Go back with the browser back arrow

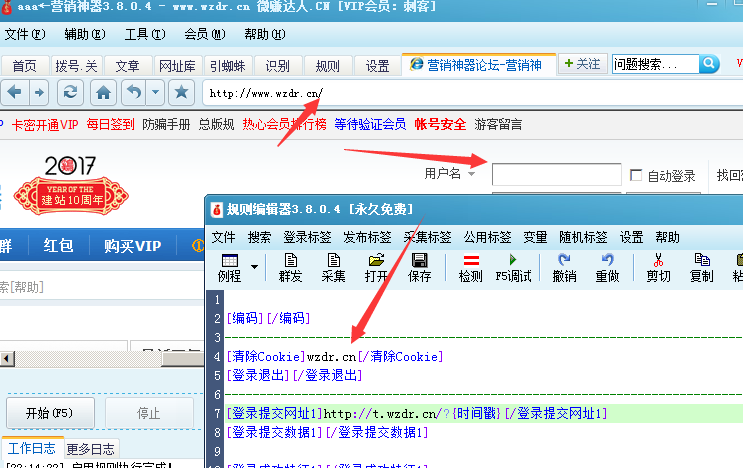pyautogui.click(x=15, y=92)
